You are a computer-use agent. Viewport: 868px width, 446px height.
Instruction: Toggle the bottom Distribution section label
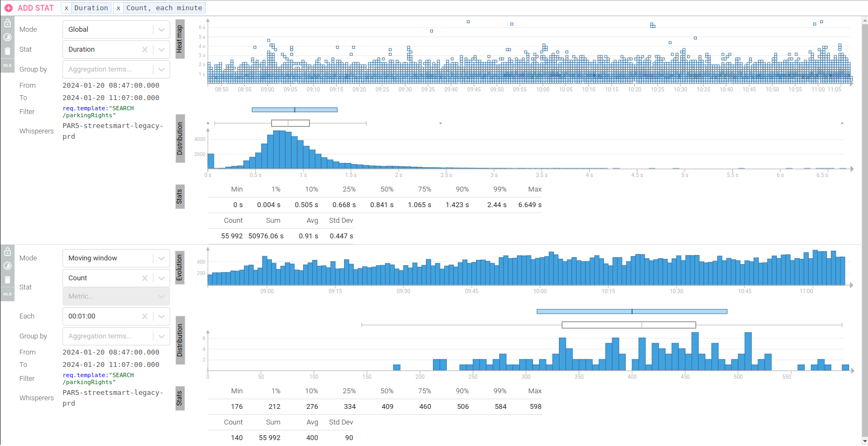[180, 341]
